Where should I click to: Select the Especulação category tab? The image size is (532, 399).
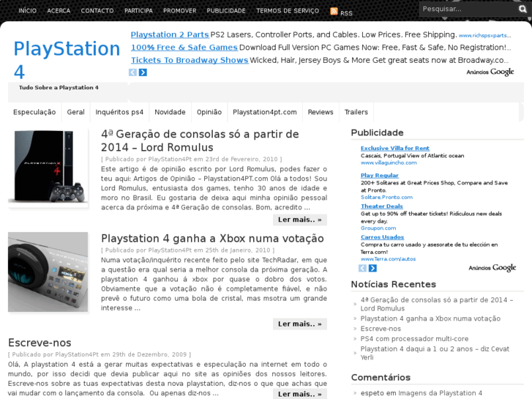[x=34, y=112]
